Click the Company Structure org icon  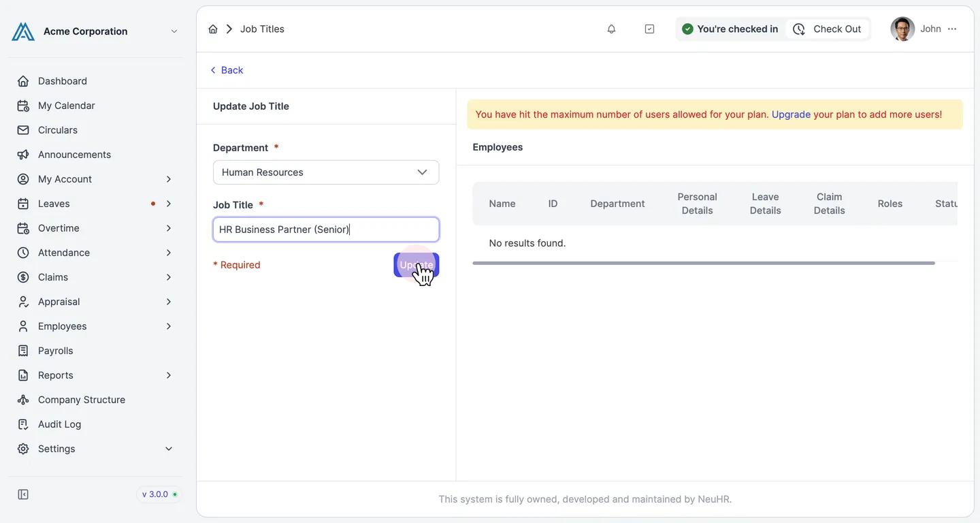[x=23, y=400]
